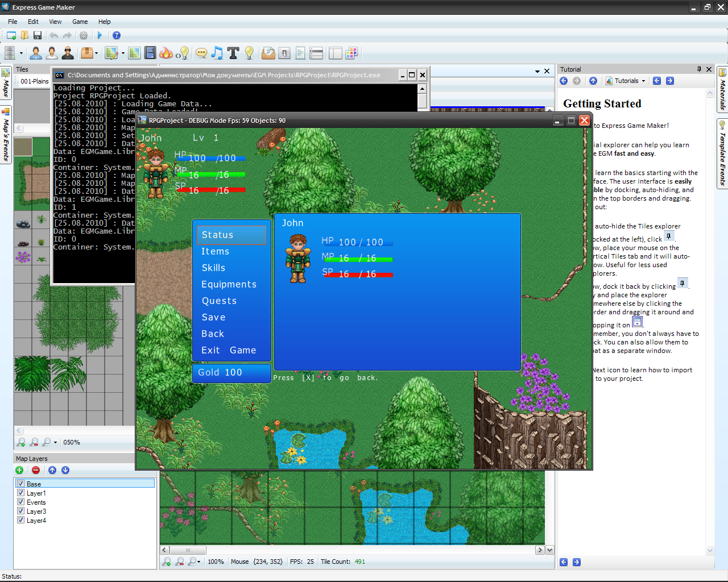Open the Edit menu
Screen dimensions: 728x582
[x=33, y=22]
